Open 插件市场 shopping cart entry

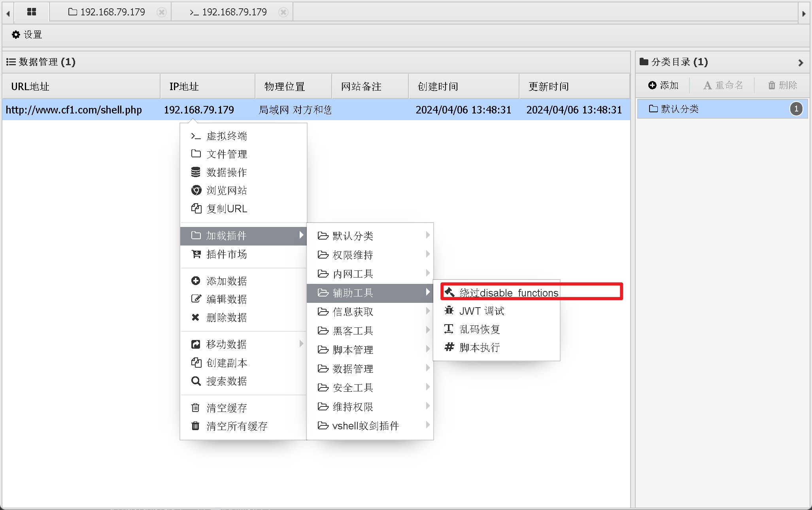pos(227,254)
